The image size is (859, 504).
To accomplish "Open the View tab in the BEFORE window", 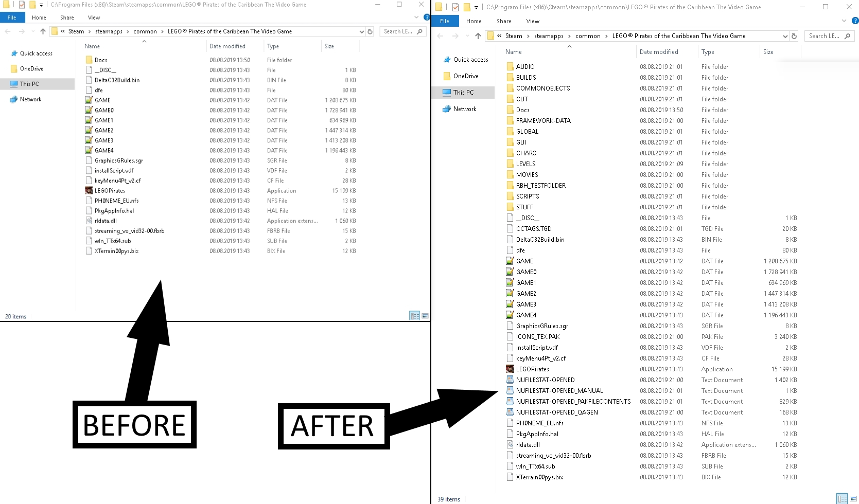I will point(94,17).
